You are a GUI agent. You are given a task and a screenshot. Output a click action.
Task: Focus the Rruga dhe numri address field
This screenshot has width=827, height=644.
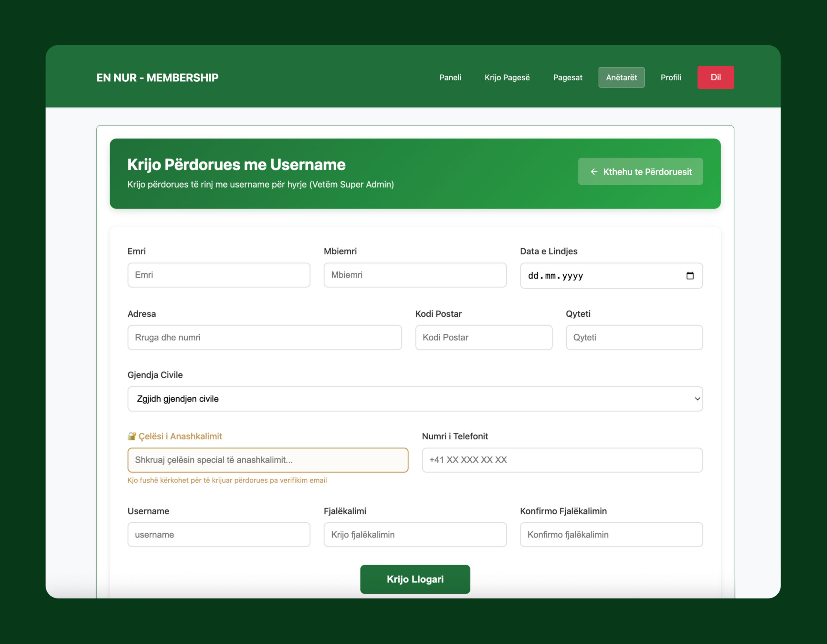(264, 338)
